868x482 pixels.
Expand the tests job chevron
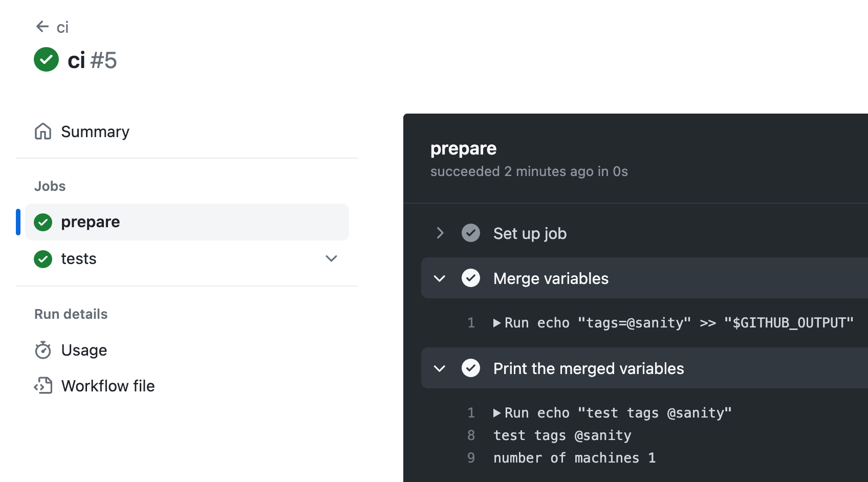pyautogui.click(x=331, y=258)
